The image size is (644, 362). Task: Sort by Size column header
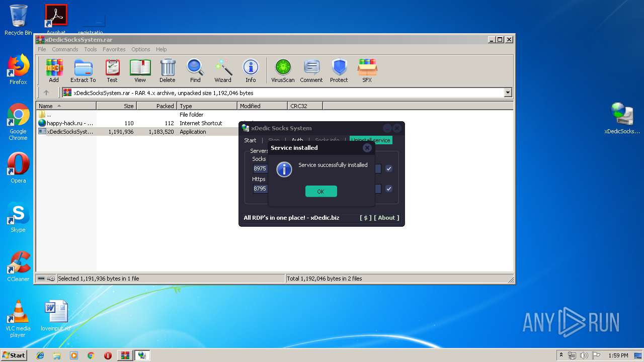coord(116,106)
